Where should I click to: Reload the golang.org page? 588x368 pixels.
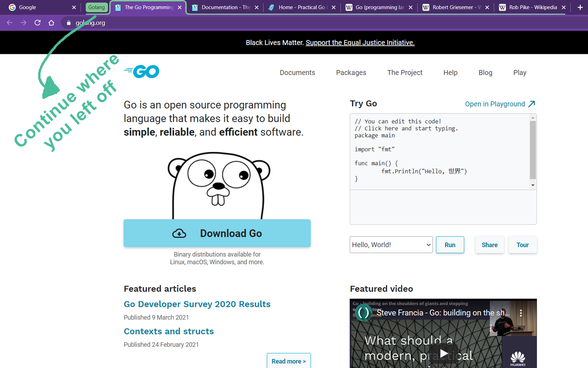(38, 23)
